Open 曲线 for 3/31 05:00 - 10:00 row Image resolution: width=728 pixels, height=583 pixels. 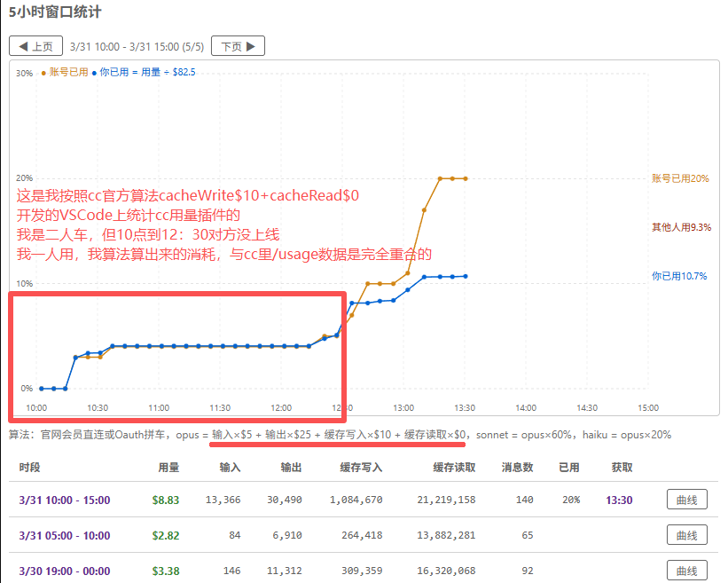(686, 535)
